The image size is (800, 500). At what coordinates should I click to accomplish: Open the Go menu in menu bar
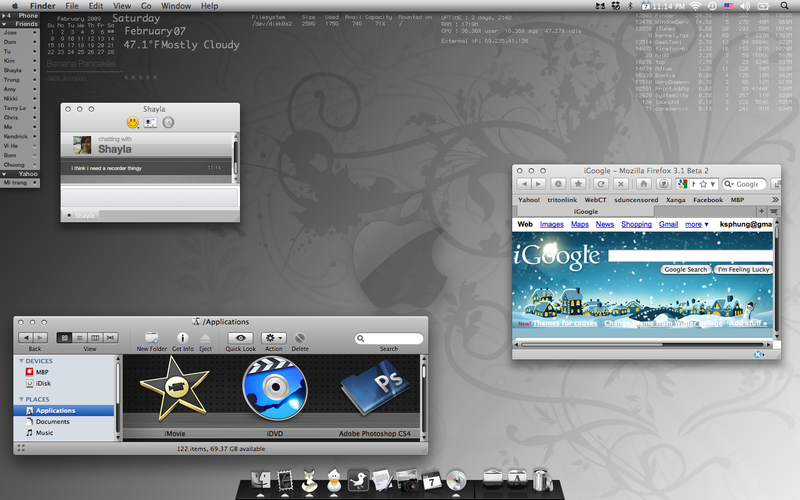point(146,6)
